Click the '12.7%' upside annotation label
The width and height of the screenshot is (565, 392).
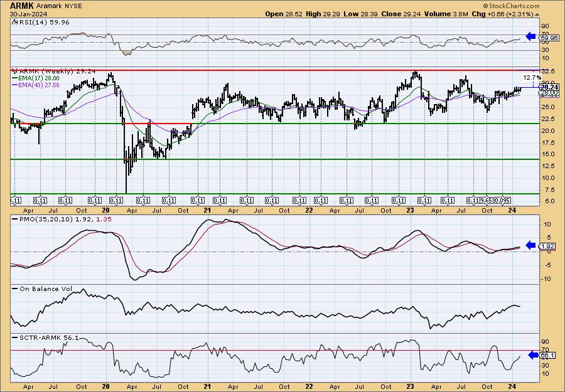[532, 77]
